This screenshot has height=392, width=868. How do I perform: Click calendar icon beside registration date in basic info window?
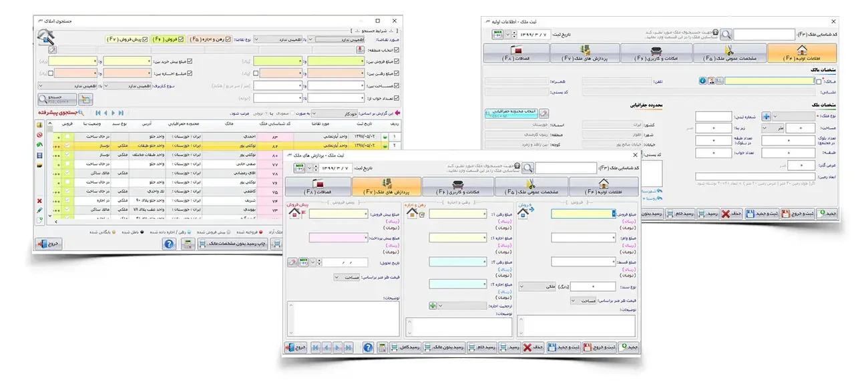(497, 34)
